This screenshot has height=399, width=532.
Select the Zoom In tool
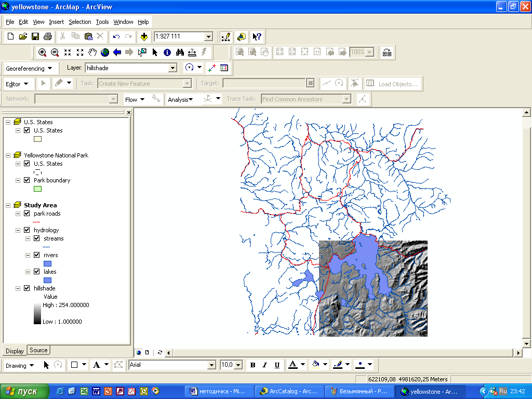(43, 52)
